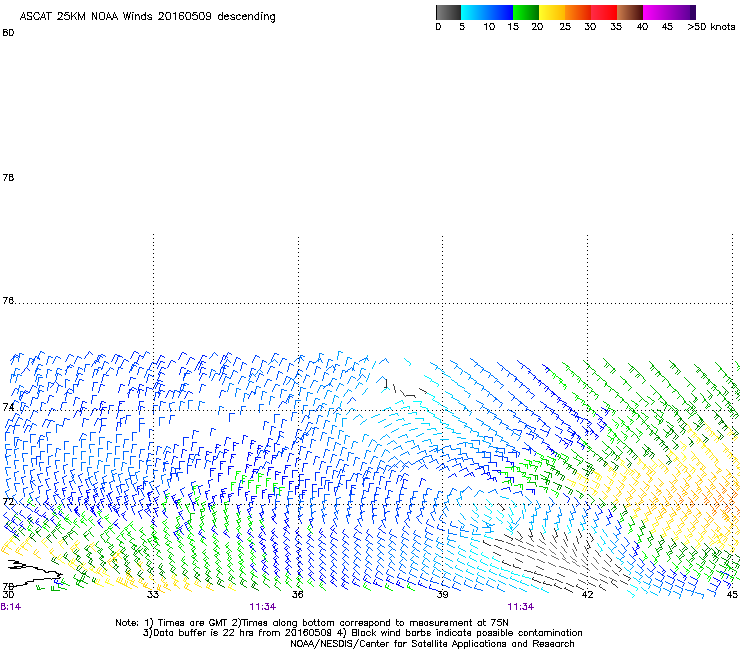Click the 'Data buffer is 22 hrs' note line
This screenshot has height=650, width=740.
[362, 633]
